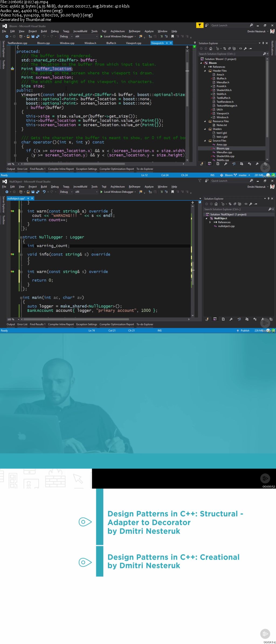Click the save icon in Bloom window toolbar
The image size is (276, 644).
[33, 36]
